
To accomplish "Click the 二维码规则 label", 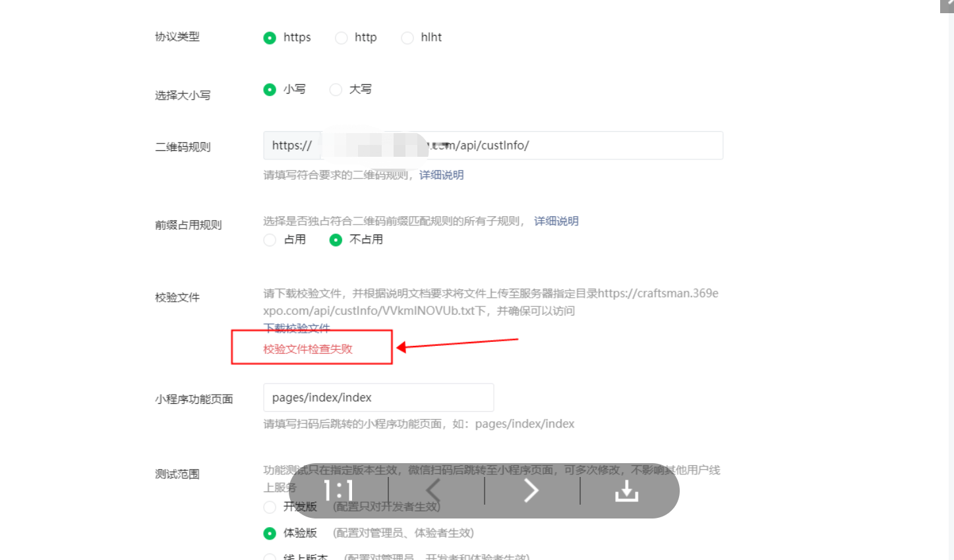I will coord(183,147).
